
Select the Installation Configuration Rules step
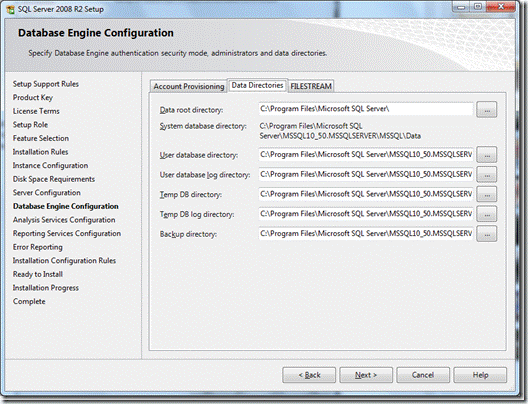64,261
